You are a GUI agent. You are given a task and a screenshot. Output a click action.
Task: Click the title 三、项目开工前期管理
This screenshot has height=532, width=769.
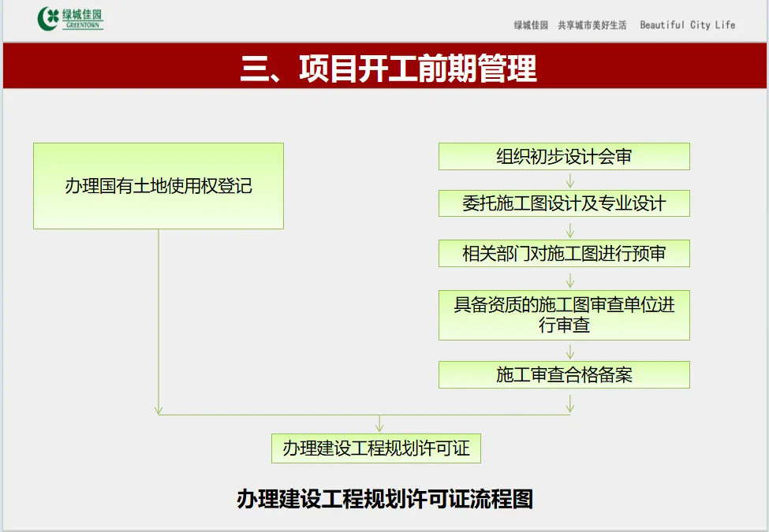(388, 68)
